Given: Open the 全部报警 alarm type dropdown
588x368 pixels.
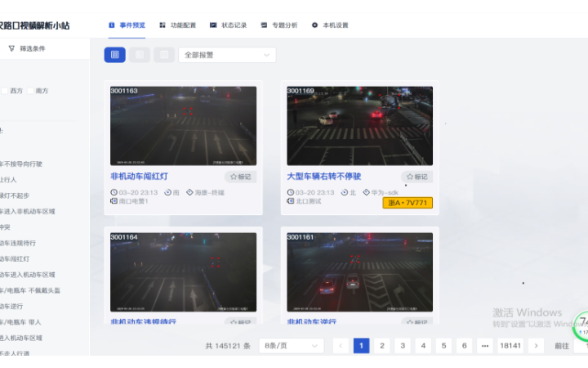Looking at the screenshot, I should click(x=226, y=55).
